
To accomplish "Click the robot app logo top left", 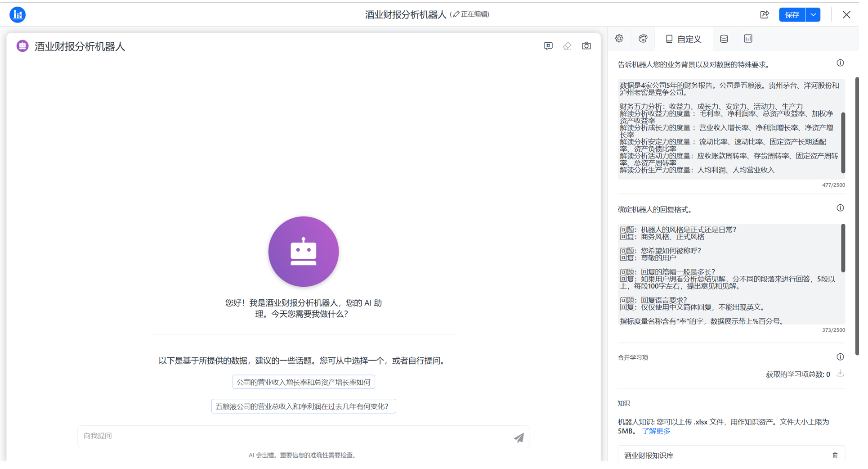I will click(18, 14).
